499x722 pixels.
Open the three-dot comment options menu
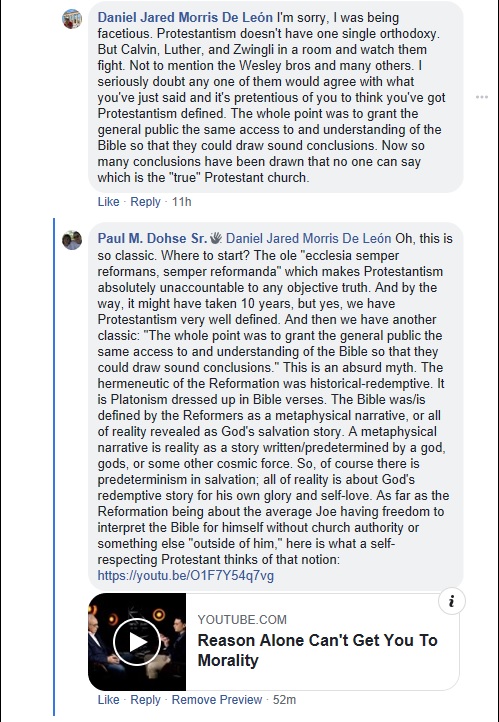click(482, 97)
